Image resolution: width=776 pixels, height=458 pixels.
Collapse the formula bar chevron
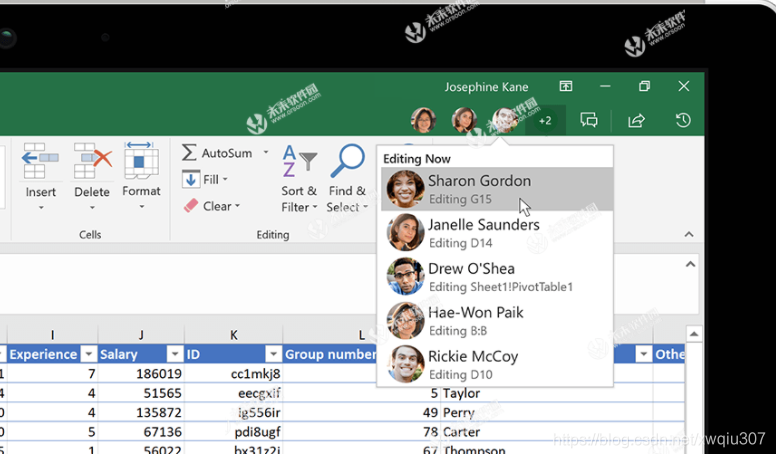[690, 264]
